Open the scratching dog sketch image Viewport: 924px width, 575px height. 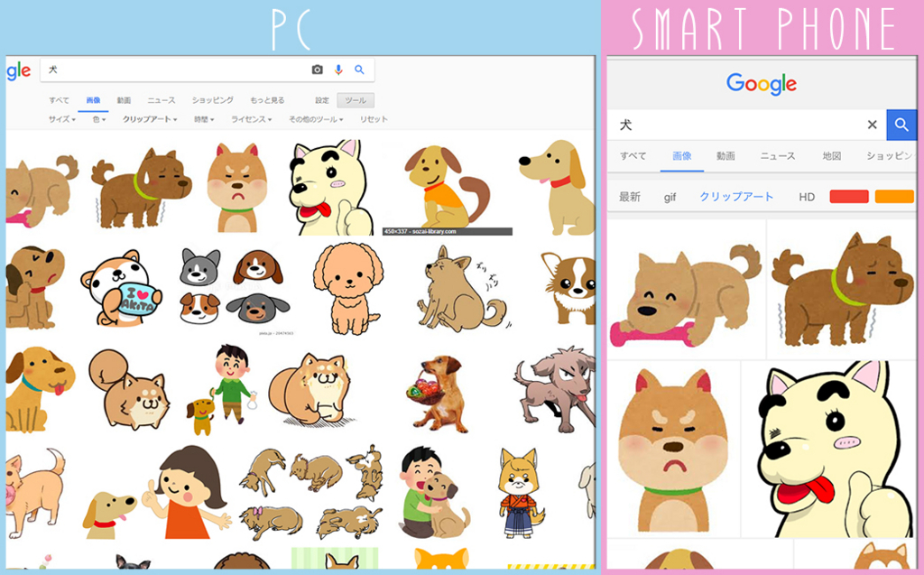(x=463, y=289)
